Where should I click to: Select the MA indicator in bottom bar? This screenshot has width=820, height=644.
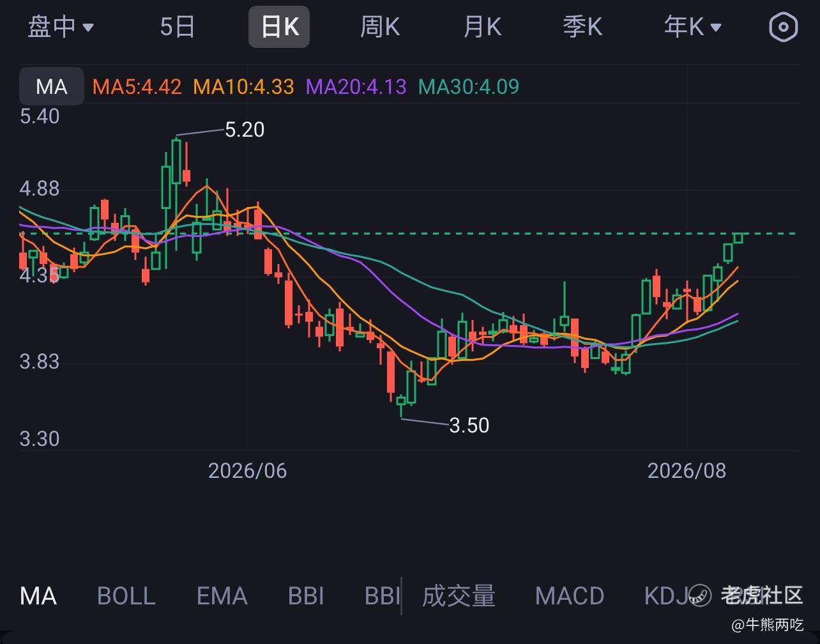tap(38, 596)
